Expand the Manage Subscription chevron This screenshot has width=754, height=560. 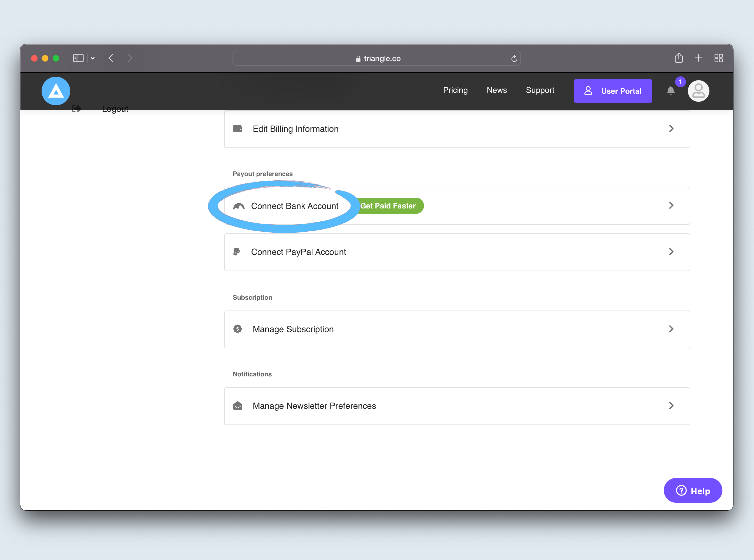click(x=671, y=329)
